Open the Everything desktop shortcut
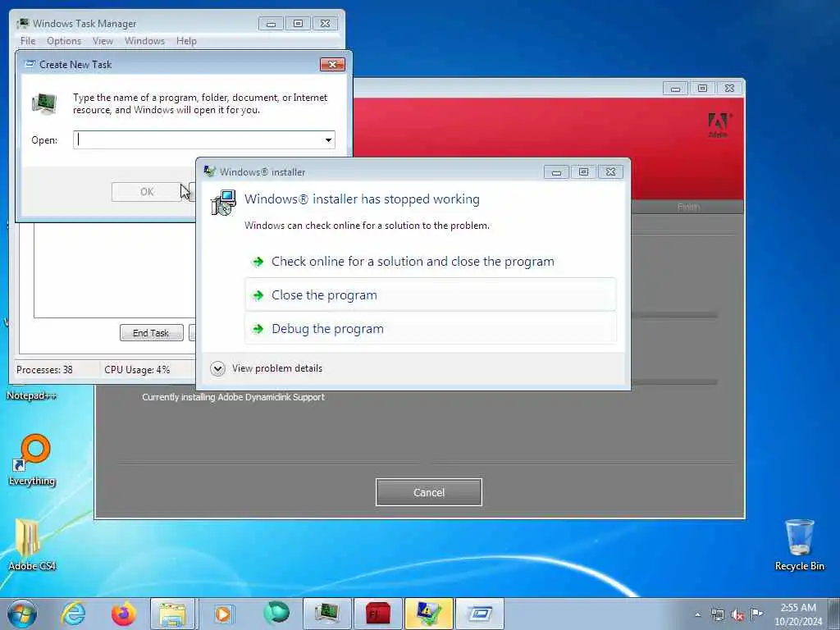This screenshot has height=630, width=840. 32,460
